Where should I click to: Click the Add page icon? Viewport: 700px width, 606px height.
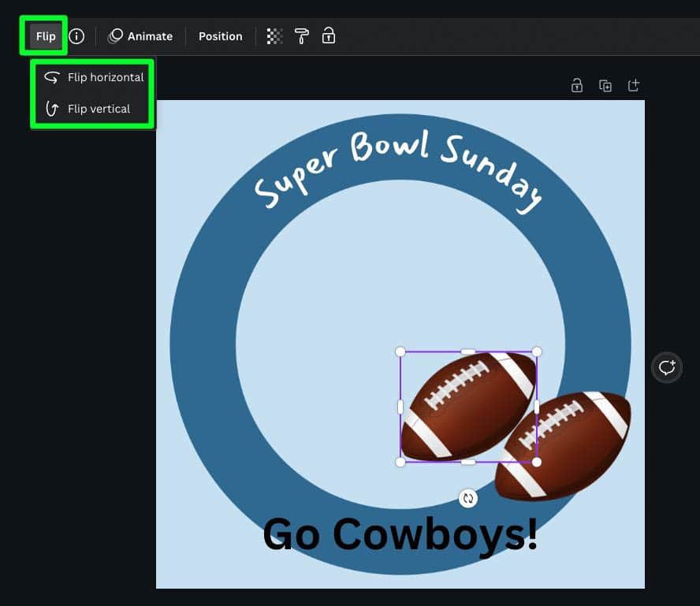point(634,85)
